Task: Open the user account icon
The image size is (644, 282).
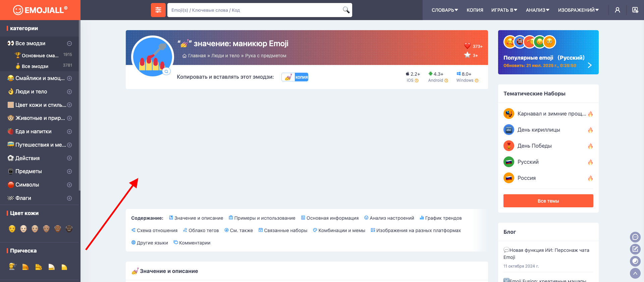Action: [618, 10]
